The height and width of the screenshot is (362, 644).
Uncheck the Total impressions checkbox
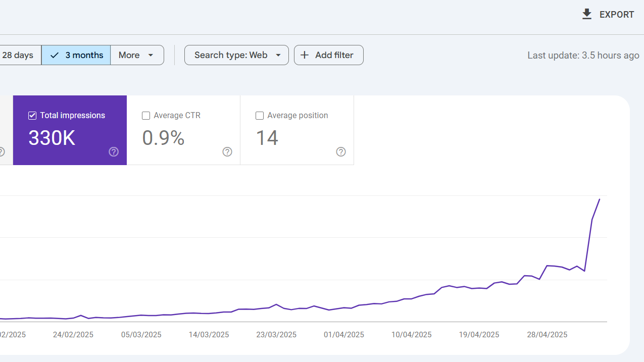coord(32,116)
